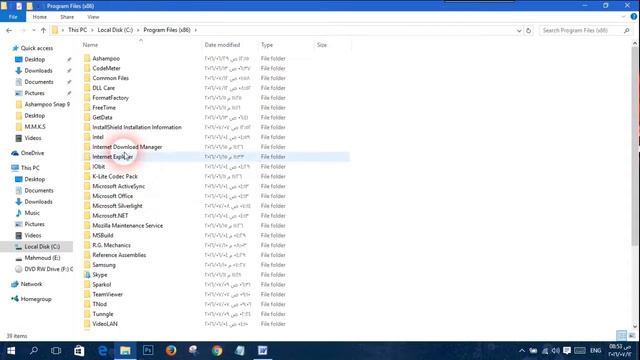Select the Microsoft Office folder icon
The image size is (640, 360).
[x=87, y=196]
